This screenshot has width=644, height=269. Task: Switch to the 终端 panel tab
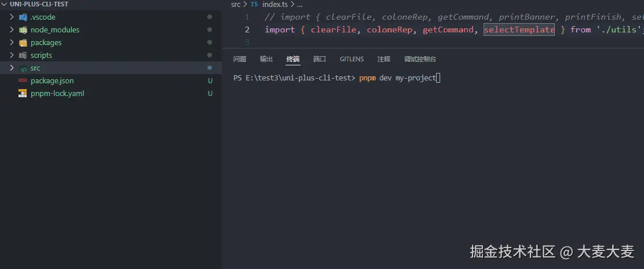coord(293,59)
